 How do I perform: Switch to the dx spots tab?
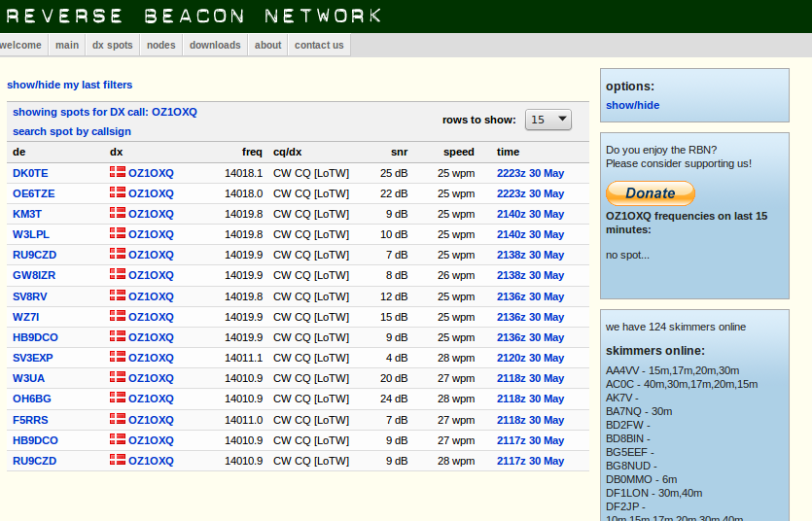tap(113, 45)
